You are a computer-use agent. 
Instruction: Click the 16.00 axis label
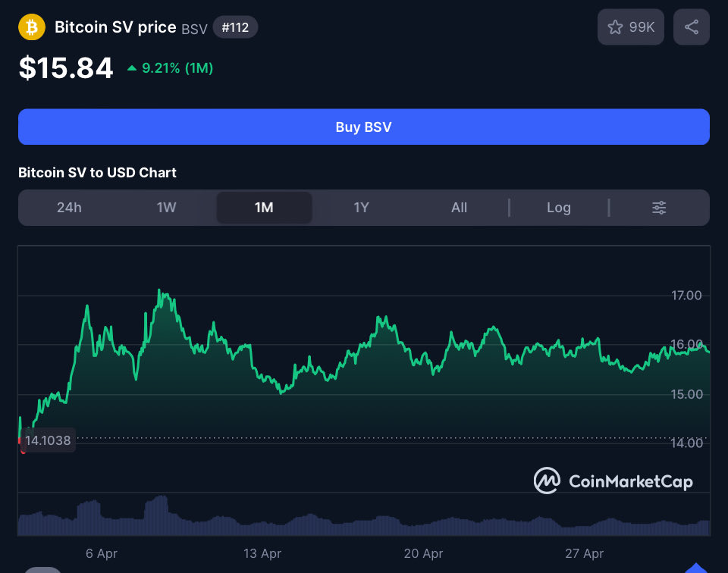pos(686,344)
